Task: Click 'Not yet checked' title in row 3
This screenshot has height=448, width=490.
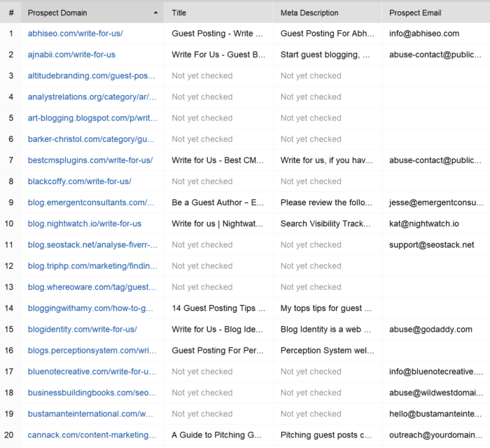Action: pyautogui.click(x=202, y=76)
